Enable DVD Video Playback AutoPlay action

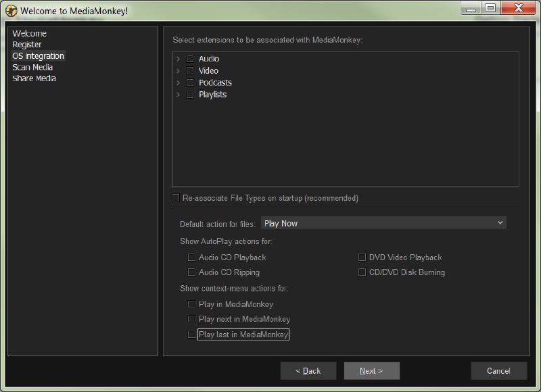pos(362,258)
